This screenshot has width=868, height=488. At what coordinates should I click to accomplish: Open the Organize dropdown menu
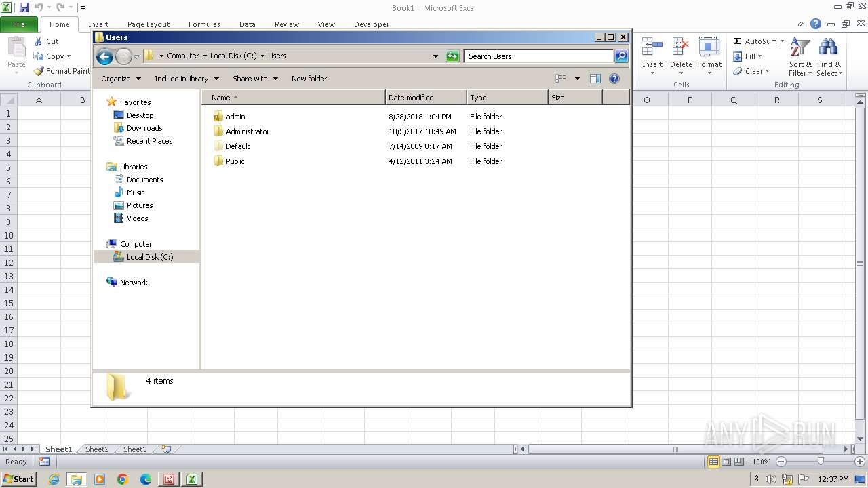(121, 79)
